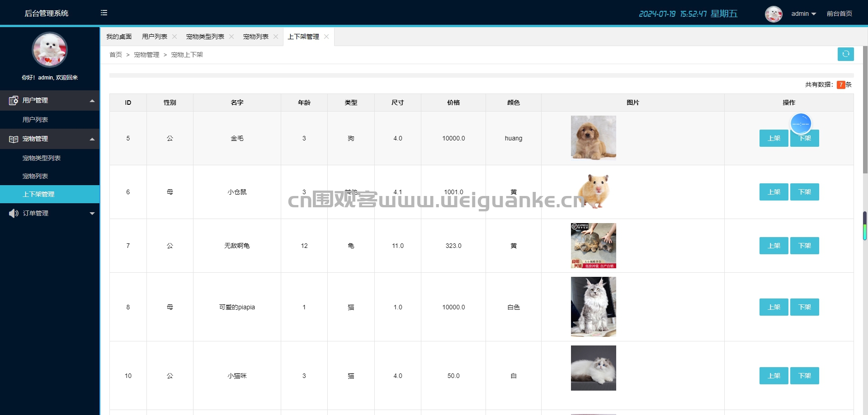This screenshot has height=415, width=868.
Task: Click the 价格 column header
Action: [453, 103]
